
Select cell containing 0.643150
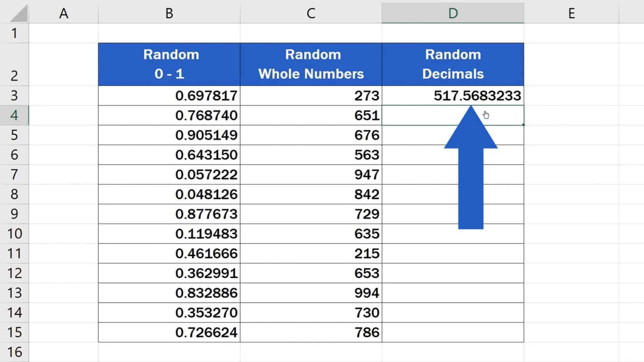pyautogui.click(x=169, y=155)
